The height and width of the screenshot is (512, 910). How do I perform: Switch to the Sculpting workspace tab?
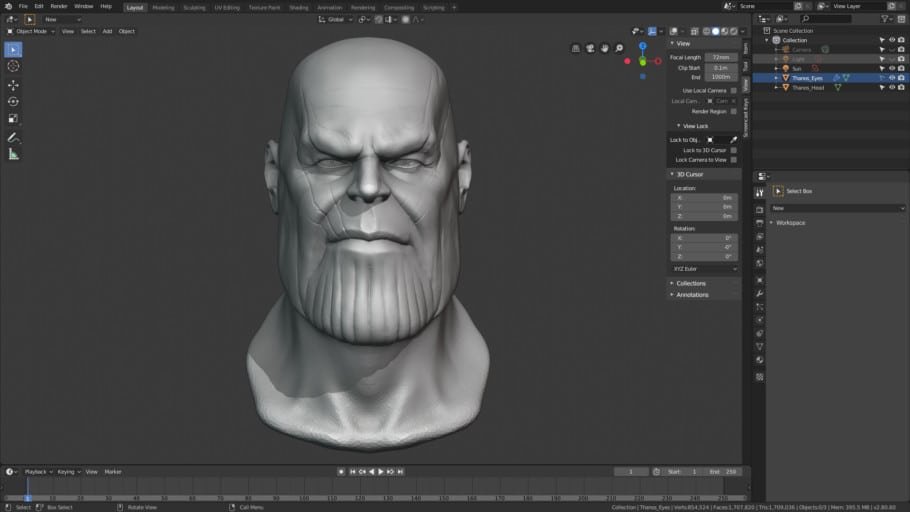[194, 8]
